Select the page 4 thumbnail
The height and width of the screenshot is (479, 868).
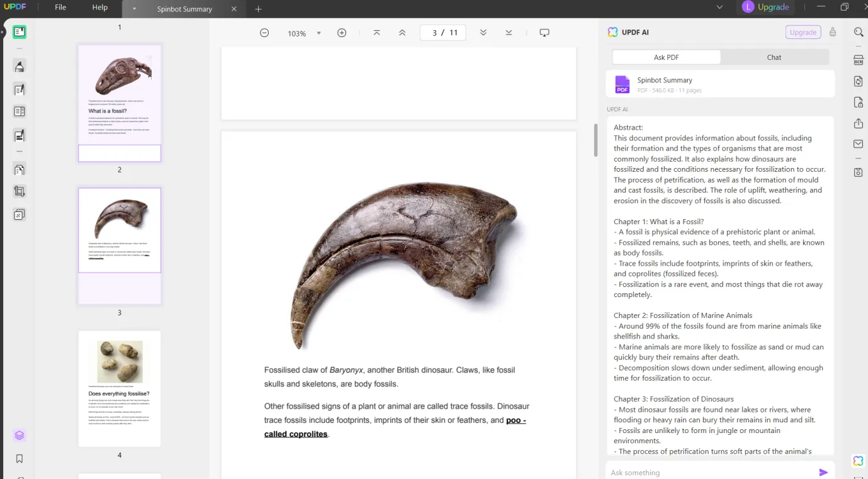click(x=120, y=388)
